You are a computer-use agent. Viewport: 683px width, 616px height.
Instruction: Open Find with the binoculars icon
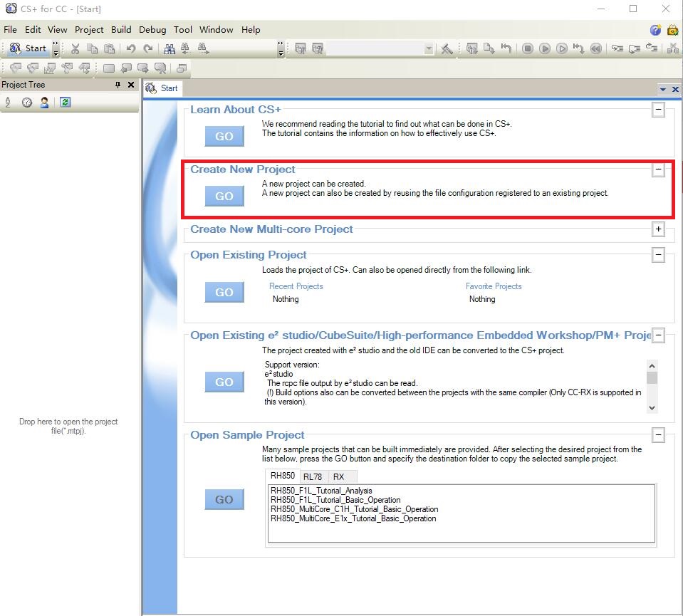coord(169,48)
